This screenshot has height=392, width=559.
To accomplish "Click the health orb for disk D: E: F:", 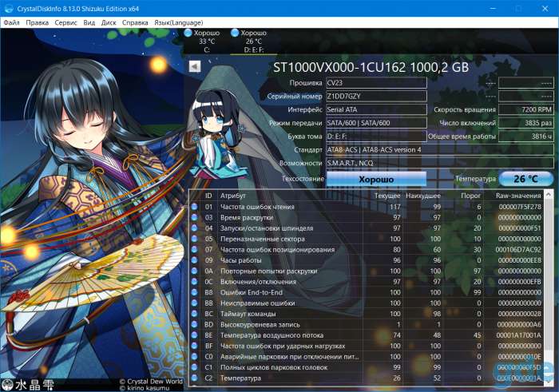I will (x=235, y=33).
